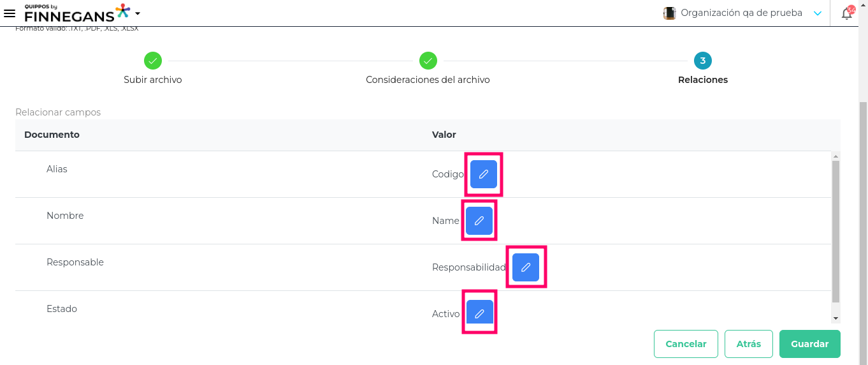Open the hamburger main menu
868x365 pixels.
tap(10, 13)
